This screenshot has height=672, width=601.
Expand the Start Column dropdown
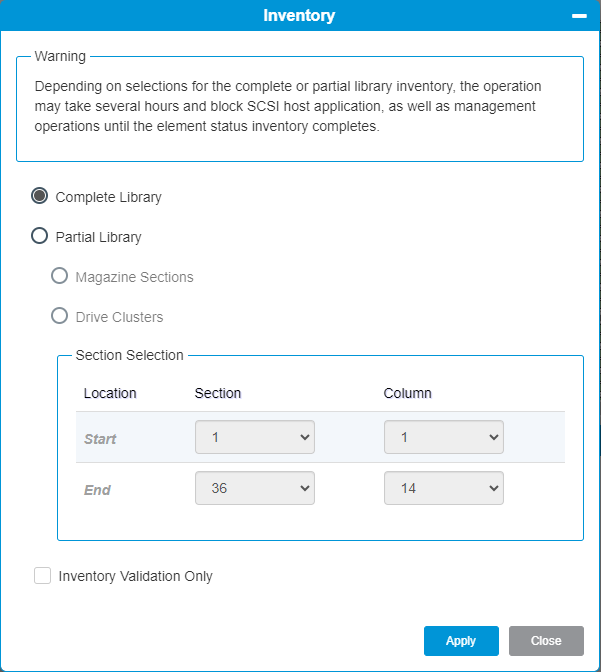444,437
